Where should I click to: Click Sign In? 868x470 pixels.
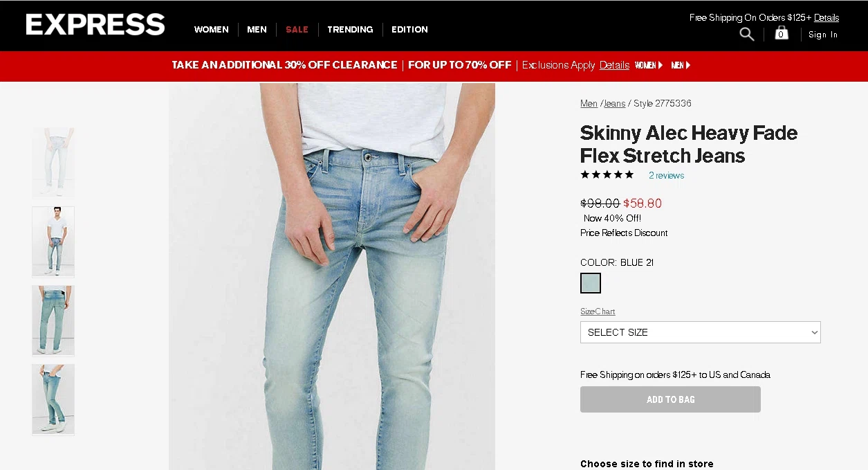click(823, 35)
